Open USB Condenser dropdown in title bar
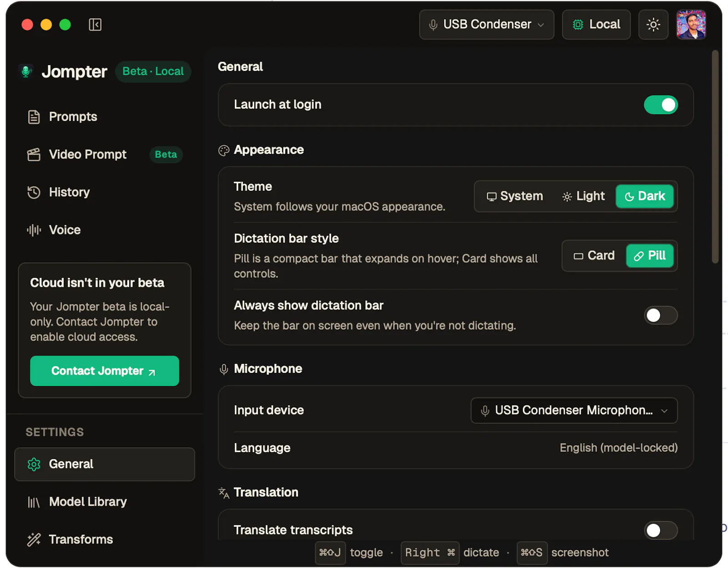 486,25
